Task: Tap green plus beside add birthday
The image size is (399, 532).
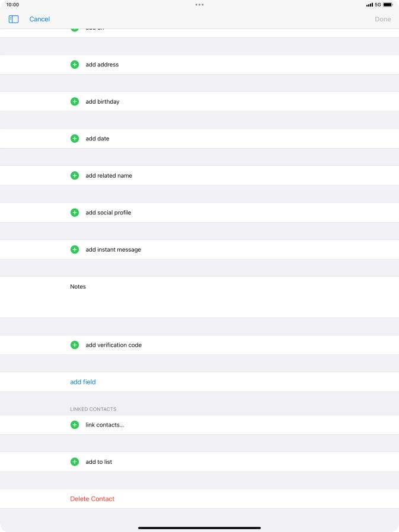Action: click(75, 102)
